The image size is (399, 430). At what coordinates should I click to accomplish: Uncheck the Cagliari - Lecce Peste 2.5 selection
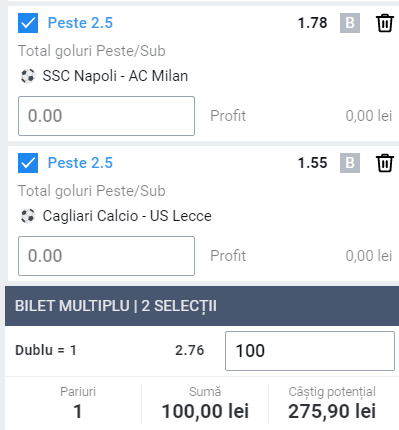point(28,163)
